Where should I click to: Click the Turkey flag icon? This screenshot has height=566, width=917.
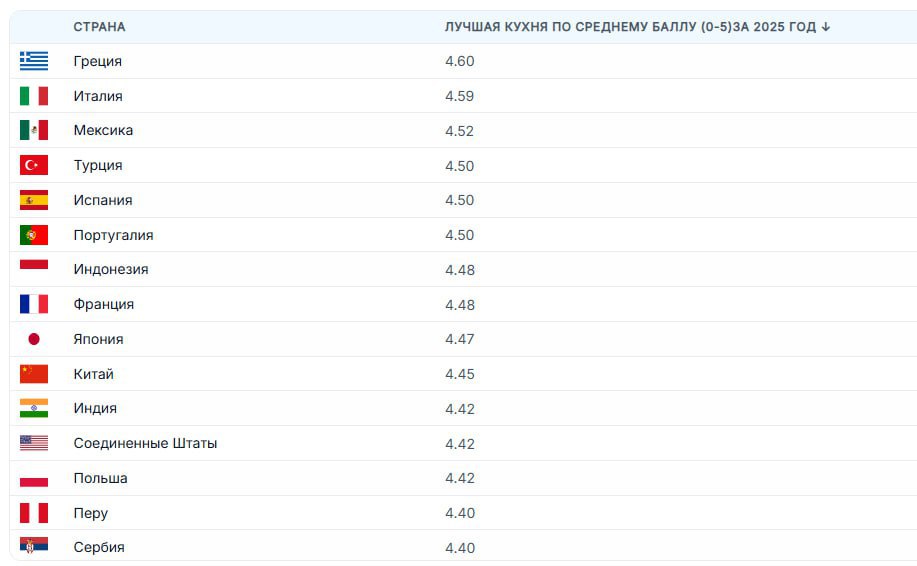(x=34, y=165)
